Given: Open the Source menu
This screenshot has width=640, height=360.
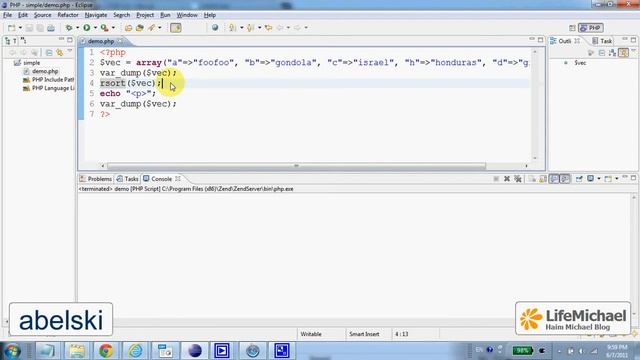Looking at the screenshot, I should [x=42, y=15].
